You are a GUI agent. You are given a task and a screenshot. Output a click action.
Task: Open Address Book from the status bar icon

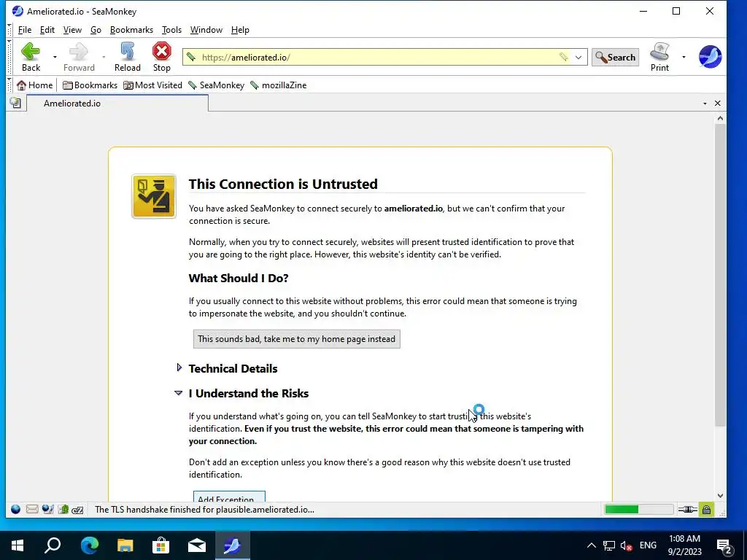tap(63, 510)
